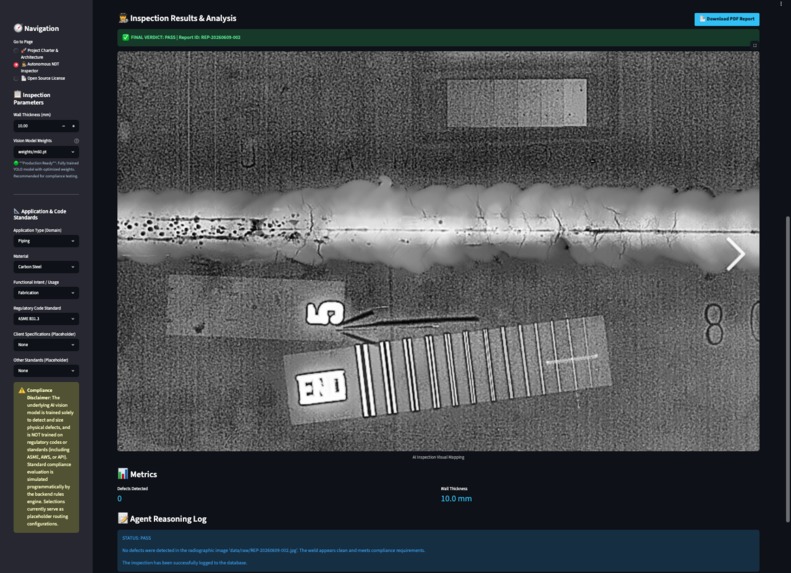Screen dimensions: 791x573
Task: Click the compass icon beside Navigation
Action: [18, 28]
